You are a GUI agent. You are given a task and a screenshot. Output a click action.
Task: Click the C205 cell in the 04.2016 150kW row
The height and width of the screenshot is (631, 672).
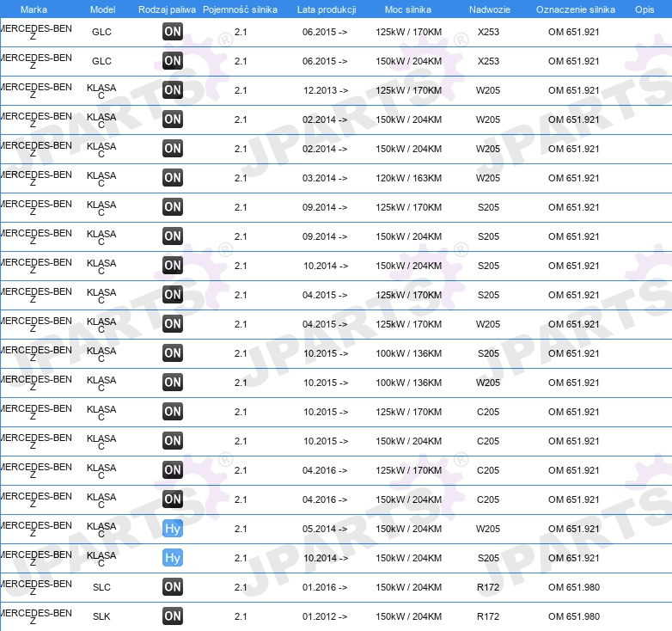tap(488, 499)
